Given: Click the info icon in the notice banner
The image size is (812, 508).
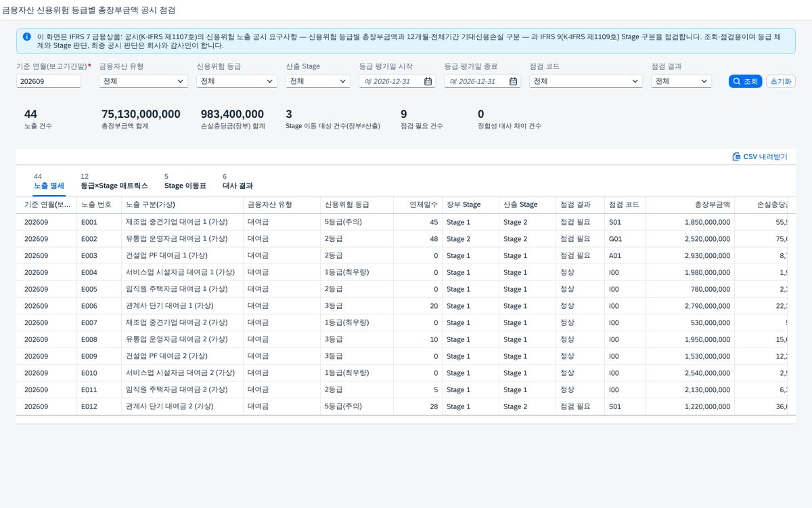Looking at the screenshot, I should pyautogui.click(x=26, y=37).
